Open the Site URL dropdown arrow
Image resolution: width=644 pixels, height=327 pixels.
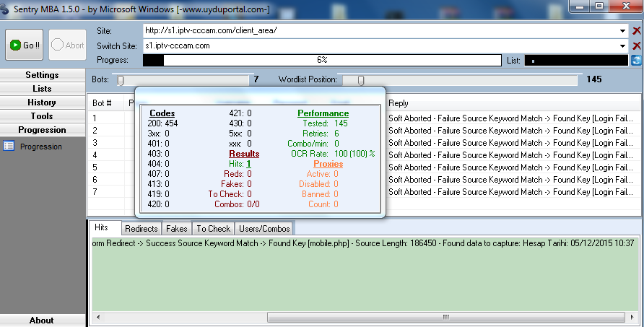tap(622, 31)
